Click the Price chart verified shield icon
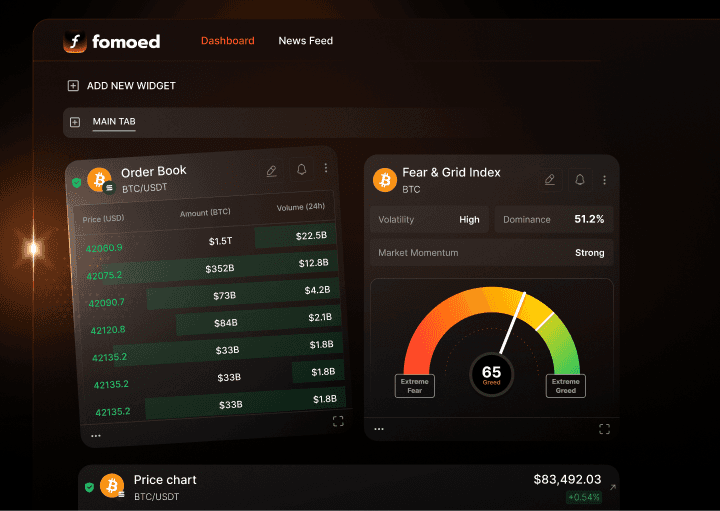Image resolution: width=720 pixels, height=511 pixels. pos(90,487)
